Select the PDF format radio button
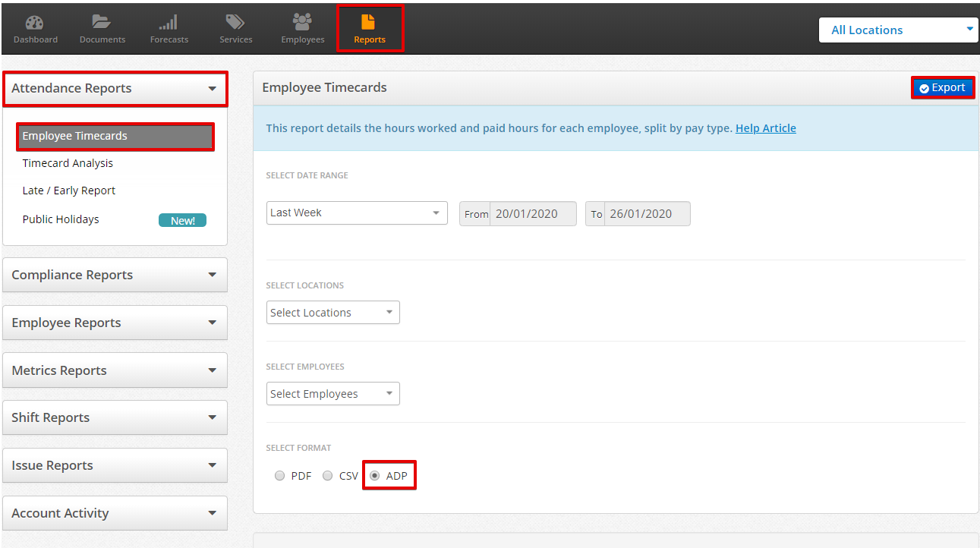 [280, 476]
